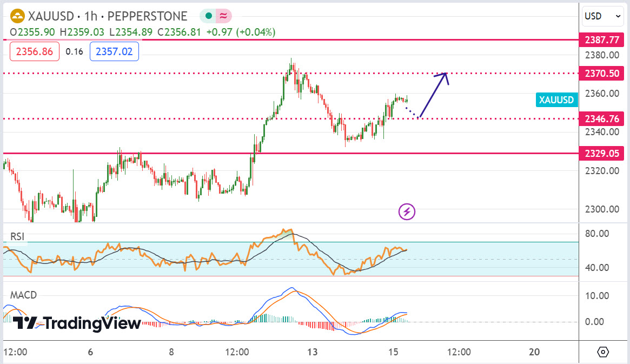Click the cyan XAUUSD price-axis label

point(556,100)
